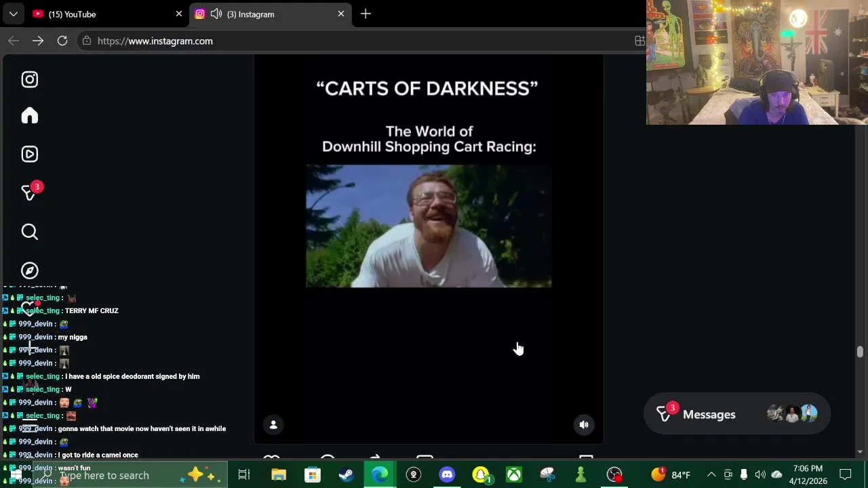Open Discord from the taskbar
This screenshot has height=488, width=868.
447,474
